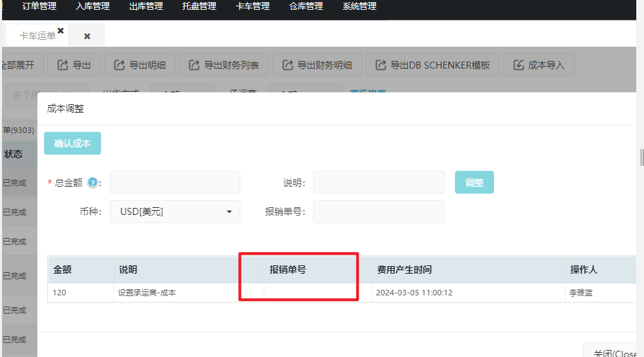Viewport: 644px width, 357px height.
Task: Click the 关闭(Close) button
Action: pyautogui.click(x=610, y=351)
